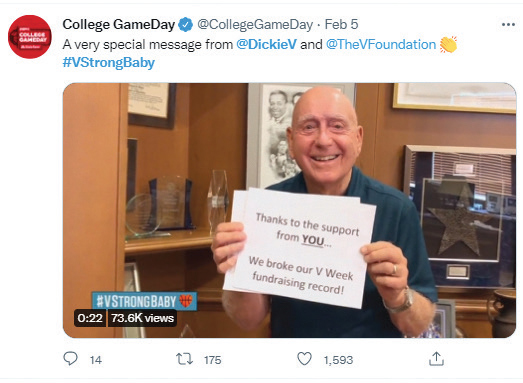Click the reply speech bubble icon

point(70,359)
